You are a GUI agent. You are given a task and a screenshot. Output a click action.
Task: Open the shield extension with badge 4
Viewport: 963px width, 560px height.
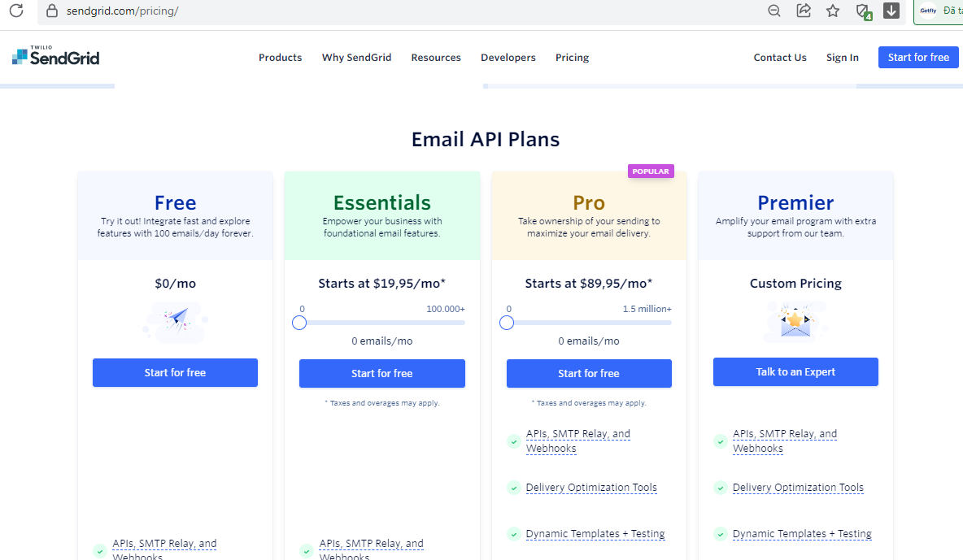[x=863, y=11]
